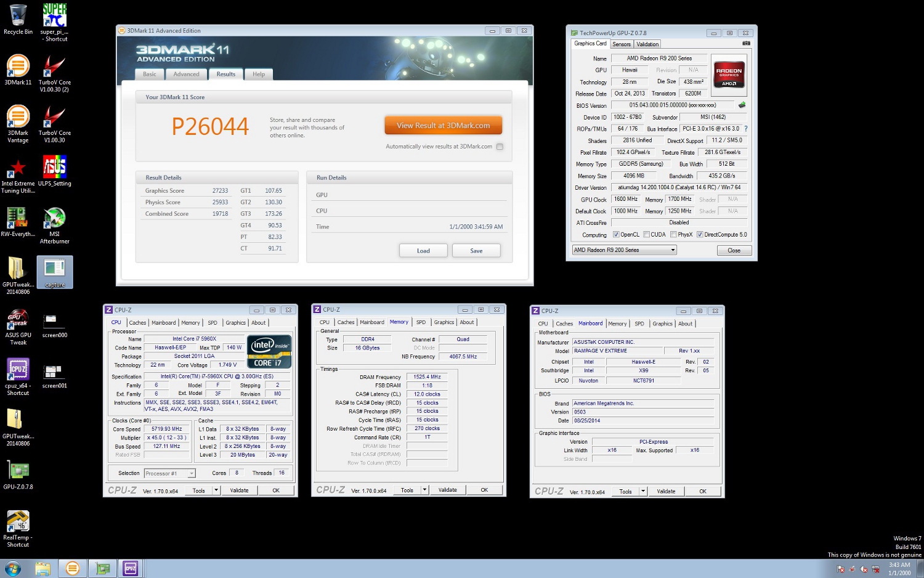Screen dimensions: 924x578
Task: Toggle the DirectCompute 5.0 checkbox
Action: (x=700, y=234)
